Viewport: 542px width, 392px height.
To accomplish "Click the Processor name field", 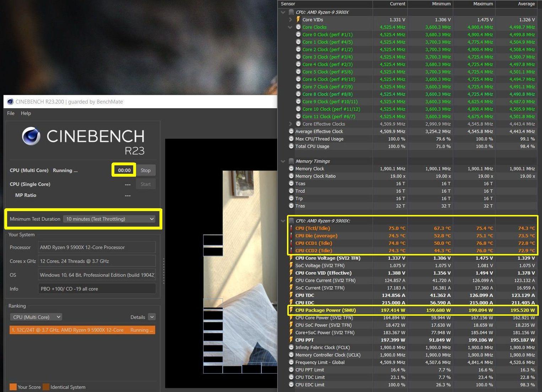I will [97, 247].
